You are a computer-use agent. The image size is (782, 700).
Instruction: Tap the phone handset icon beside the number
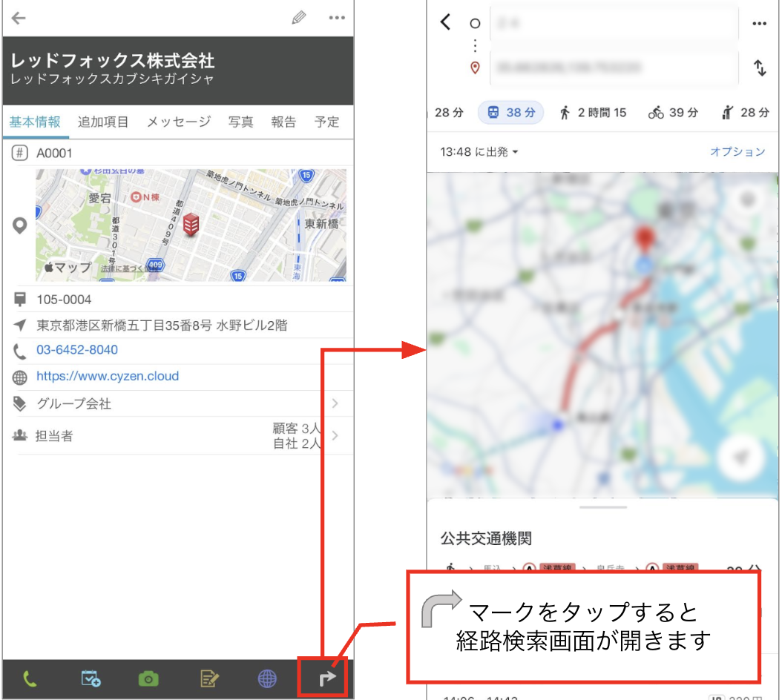click(x=19, y=351)
